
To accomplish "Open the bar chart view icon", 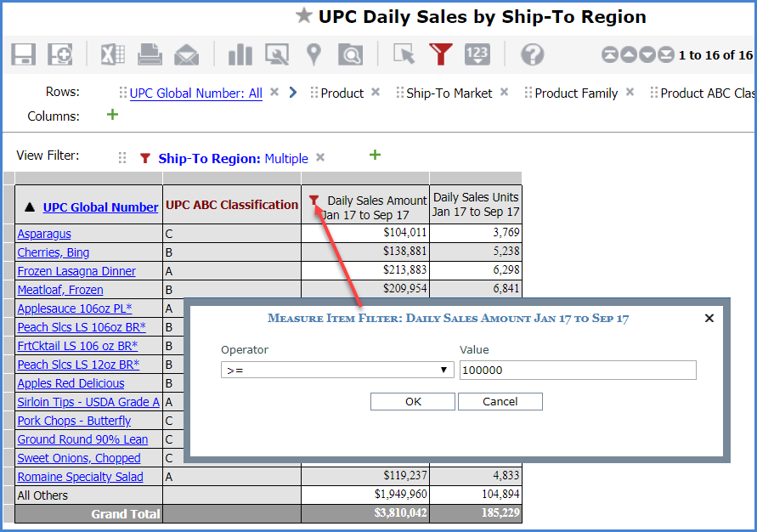I will point(240,55).
